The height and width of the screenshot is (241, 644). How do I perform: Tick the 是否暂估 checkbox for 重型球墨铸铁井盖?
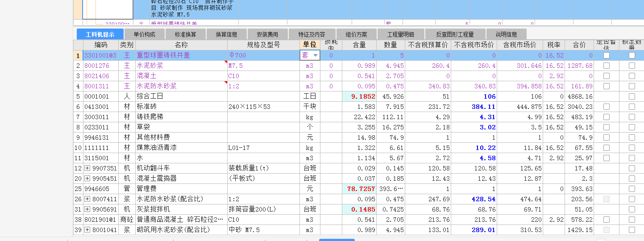point(607,55)
